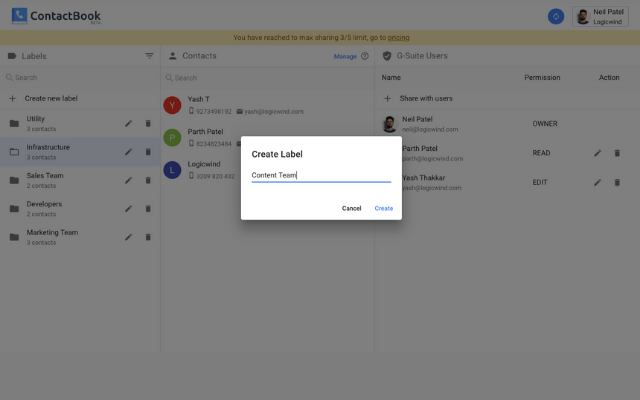Click Create new label plus icon
640x400 pixels.
(13, 98)
